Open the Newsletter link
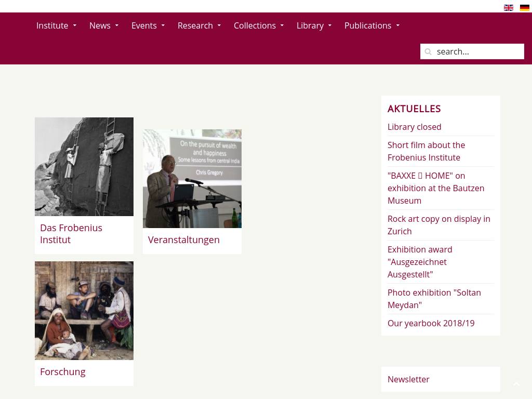532x399 pixels. click(x=408, y=379)
